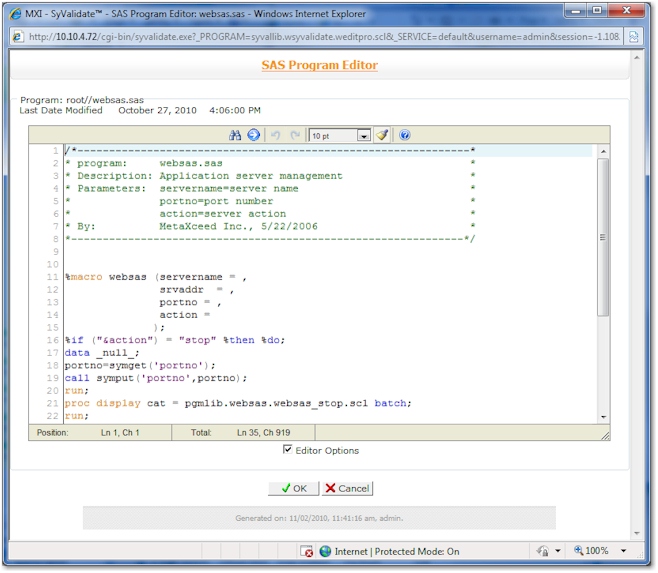Open editor Help question icon
658x573 pixels.
tap(405, 135)
